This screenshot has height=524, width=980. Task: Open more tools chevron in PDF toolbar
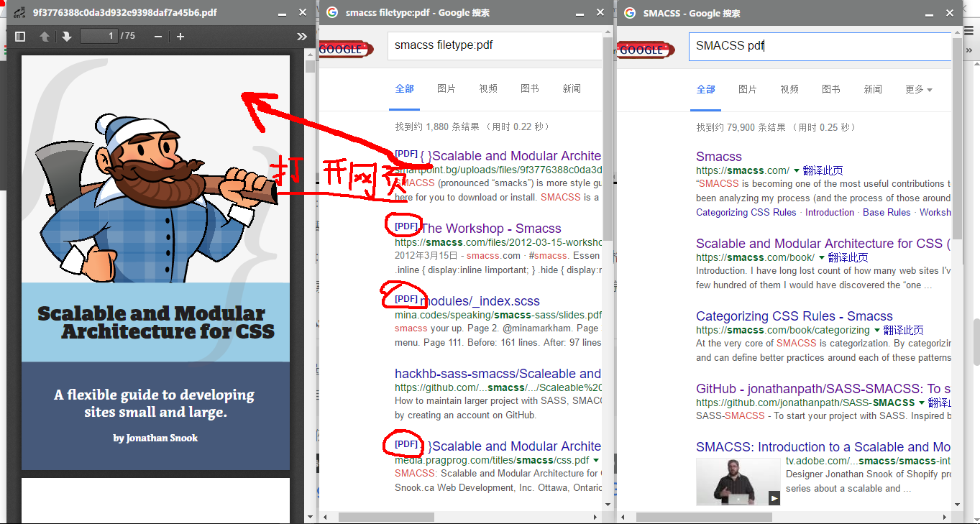tap(302, 37)
